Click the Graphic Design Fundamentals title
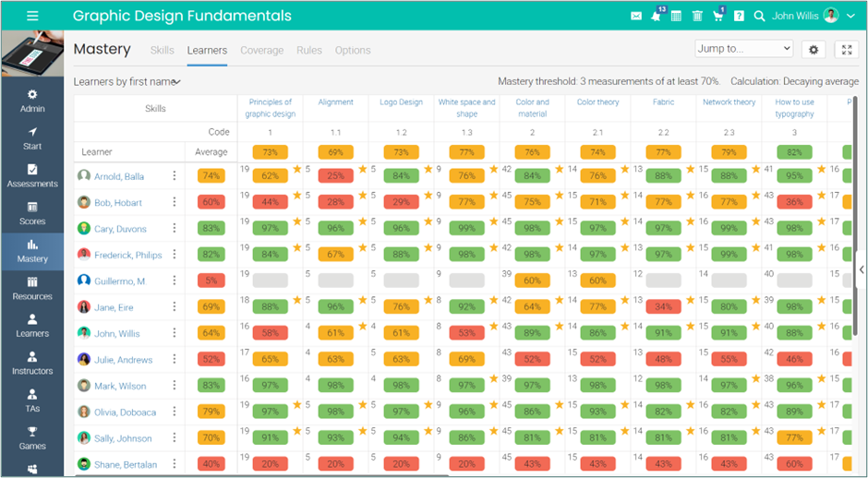The height and width of the screenshot is (478, 868). pyautogui.click(x=182, y=16)
